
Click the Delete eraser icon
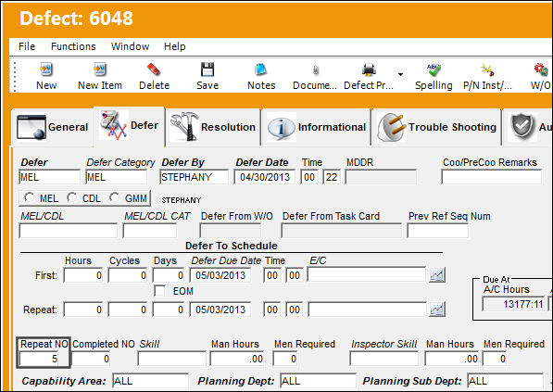[x=154, y=70]
